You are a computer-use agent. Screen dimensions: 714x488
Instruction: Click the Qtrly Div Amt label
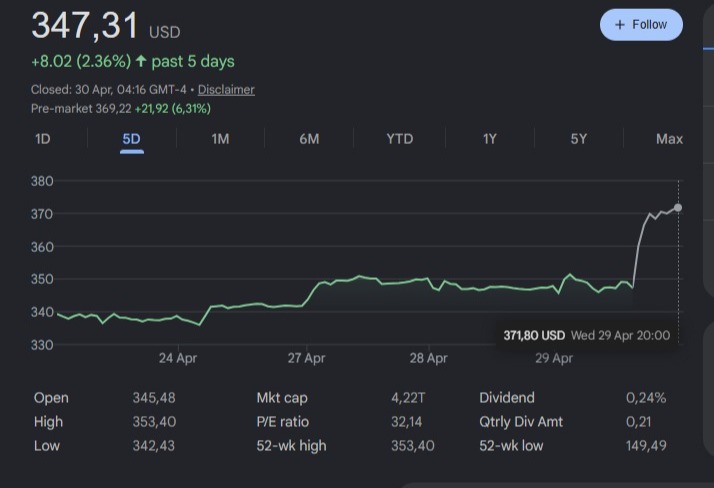tap(521, 422)
